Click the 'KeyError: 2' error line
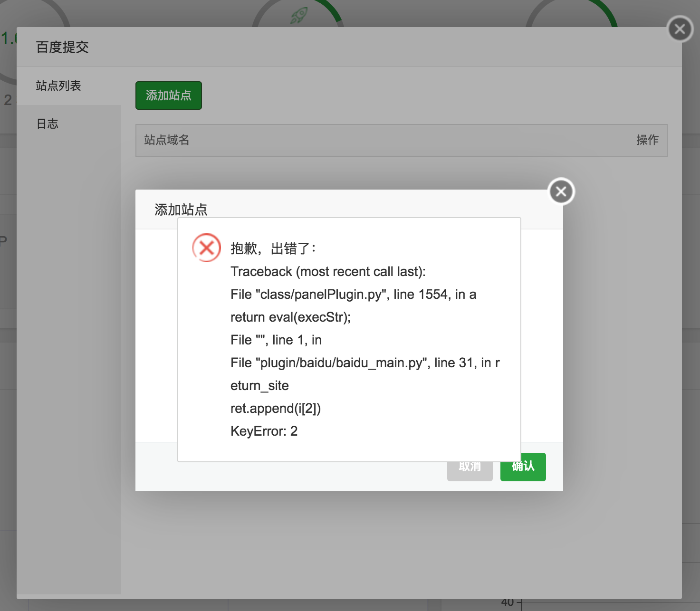 264,431
